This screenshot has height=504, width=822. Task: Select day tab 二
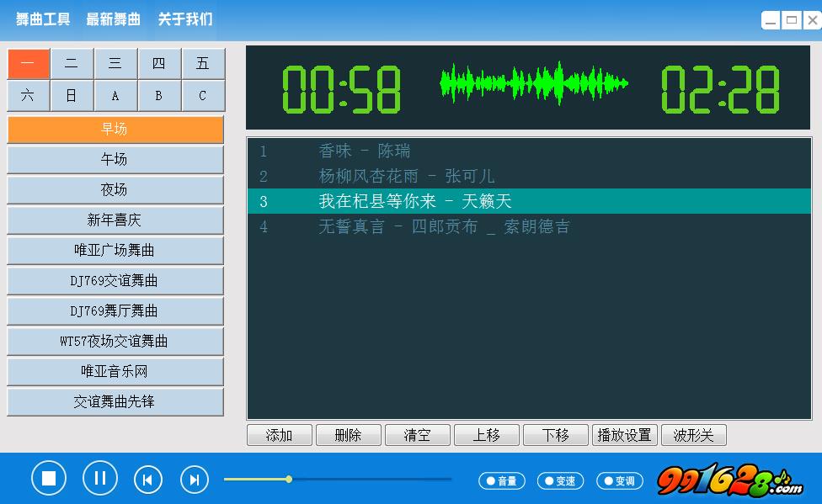(72, 64)
